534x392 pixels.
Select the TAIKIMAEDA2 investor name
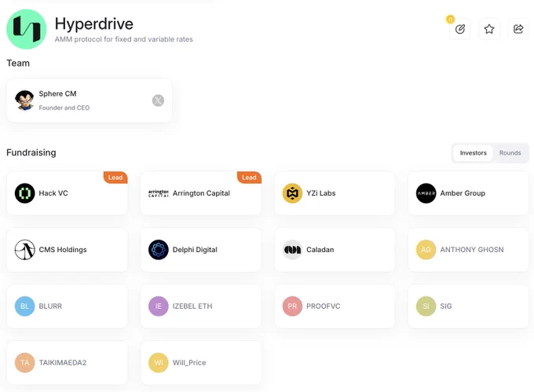(63, 363)
